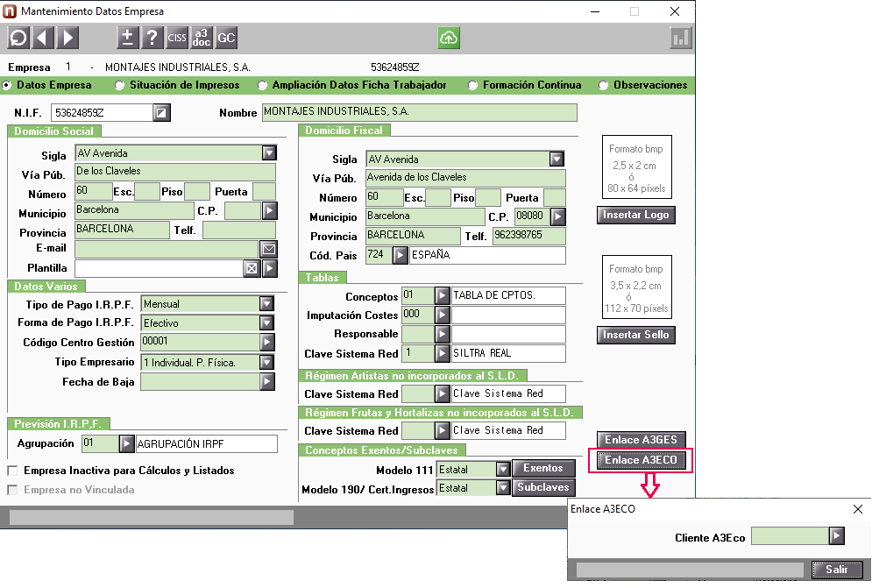Go to next company record arrow
The image size is (872, 588).
[x=67, y=38]
